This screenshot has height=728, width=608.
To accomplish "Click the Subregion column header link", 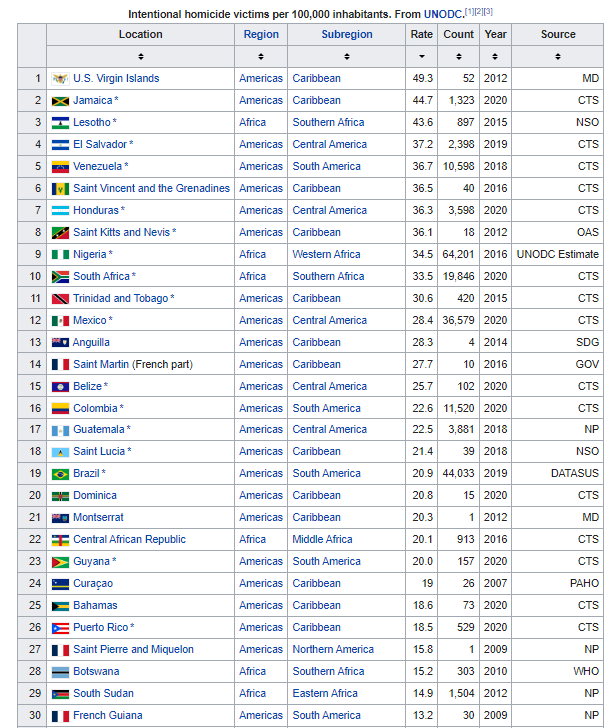I will (x=347, y=34).
